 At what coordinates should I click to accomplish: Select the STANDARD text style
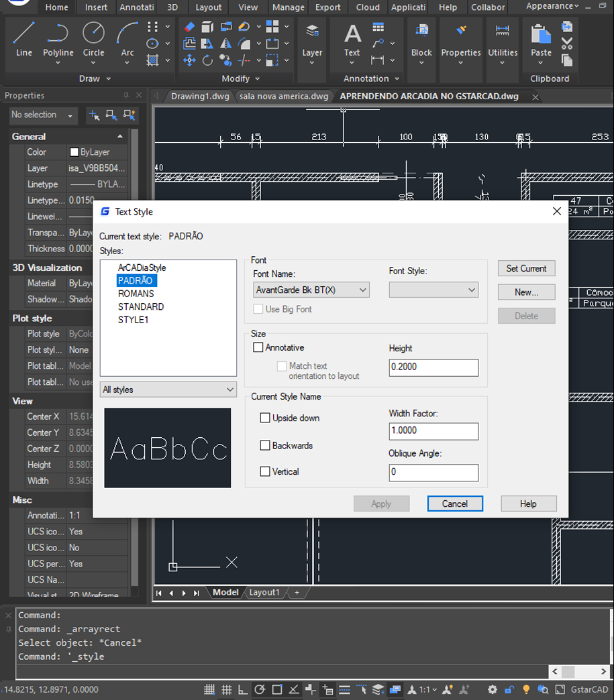tap(141, 306)
